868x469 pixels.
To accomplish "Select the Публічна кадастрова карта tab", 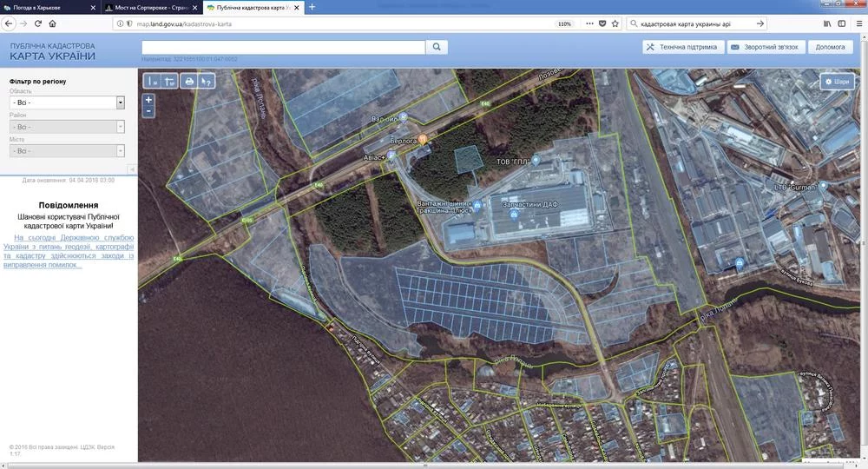I will click(x=253, y=8).
